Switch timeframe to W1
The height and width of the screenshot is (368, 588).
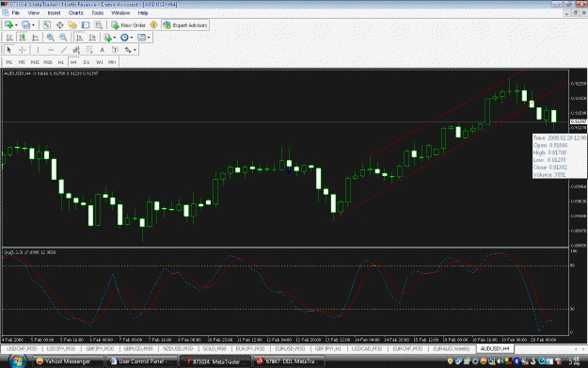100,62
